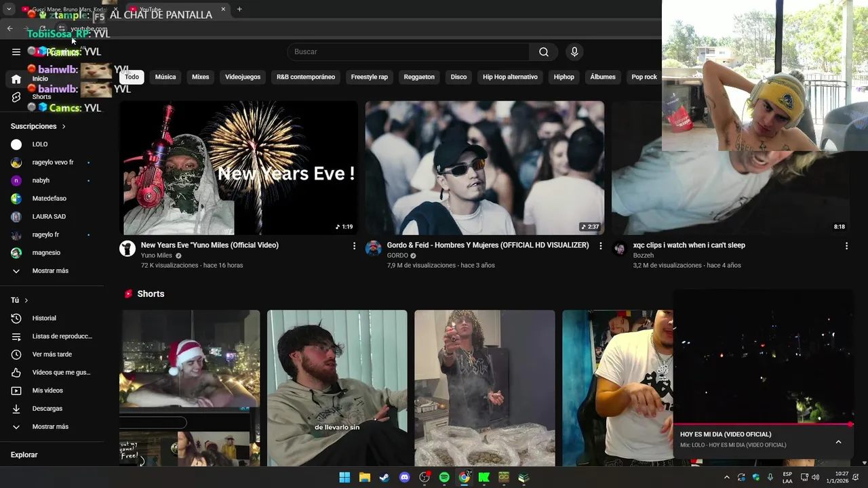868x488 pixels.
Task: Open the Windows Start menu
Action: tap(344, 477)
